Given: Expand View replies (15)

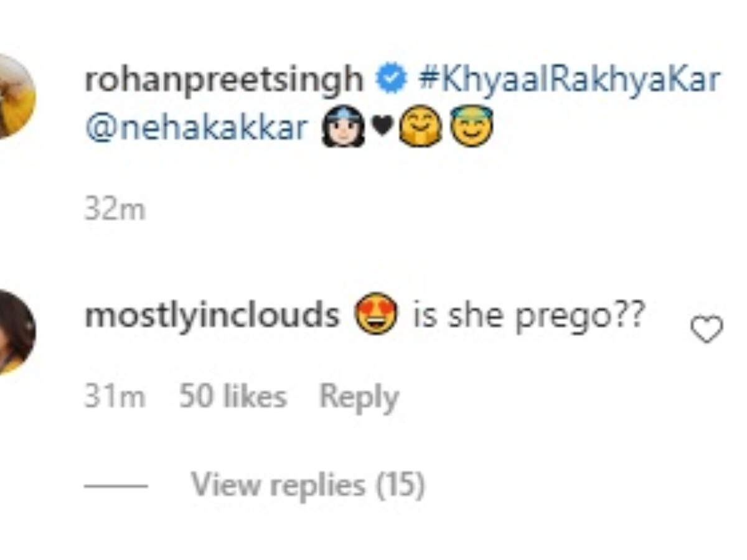Looking at the screenshot, I should pos(308,485).
